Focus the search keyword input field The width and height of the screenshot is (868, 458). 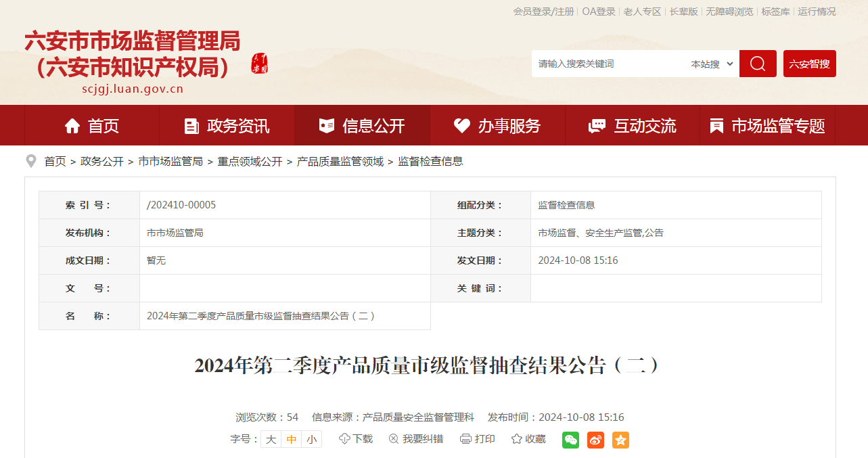609,64
